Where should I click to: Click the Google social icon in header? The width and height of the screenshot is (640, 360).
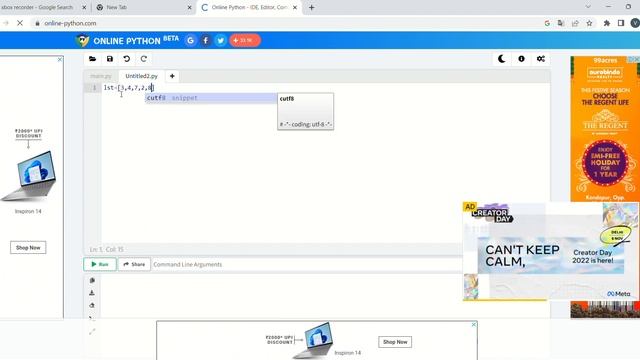[x=190, y=40]
